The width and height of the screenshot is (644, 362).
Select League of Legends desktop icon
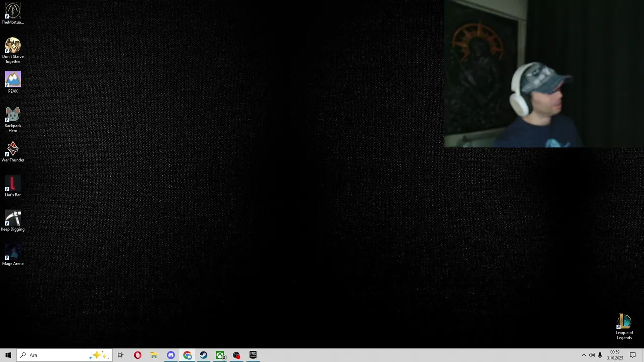point(624,327)
